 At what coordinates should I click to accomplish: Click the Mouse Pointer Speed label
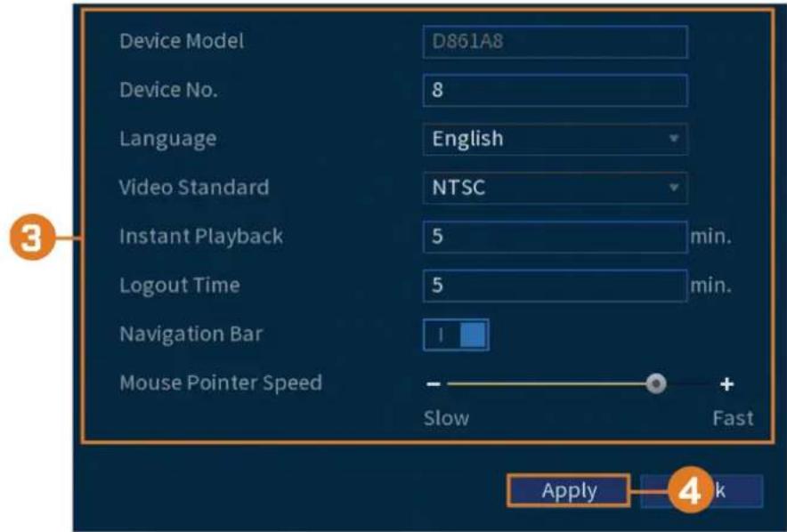(x=220, y=383)
